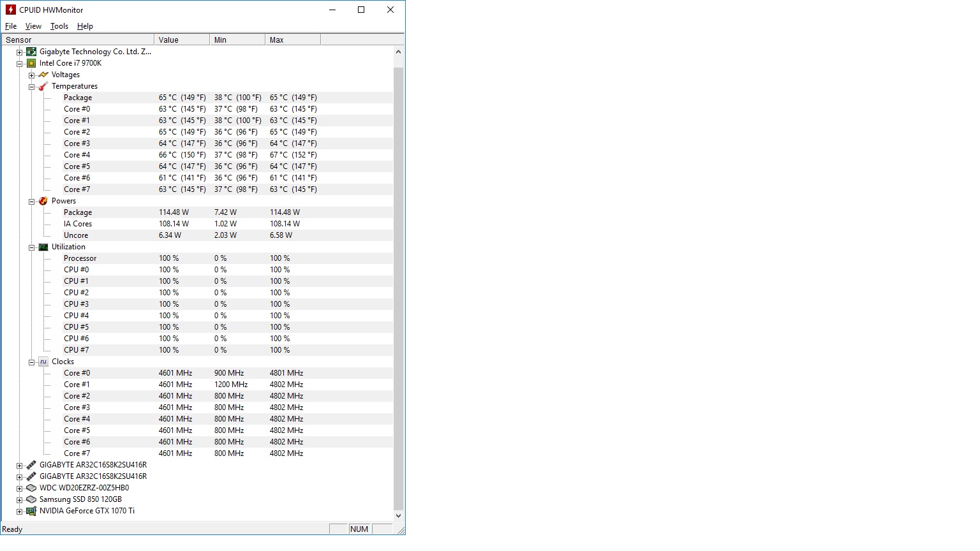Screen dimensions: 980x551
Task: Expand the WDC WD20EZRZ-00Z5HB0 drive node
Action: (19, 489)
